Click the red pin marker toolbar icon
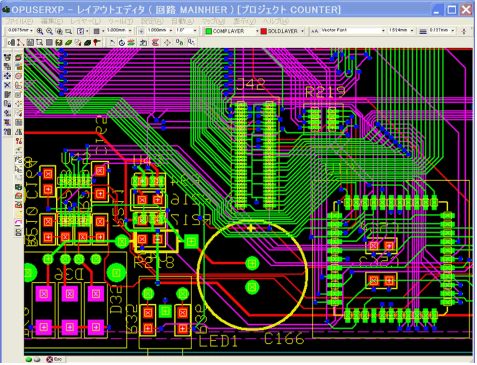Image resolution: width=477 pixels, height=365 pixels. 97,43
